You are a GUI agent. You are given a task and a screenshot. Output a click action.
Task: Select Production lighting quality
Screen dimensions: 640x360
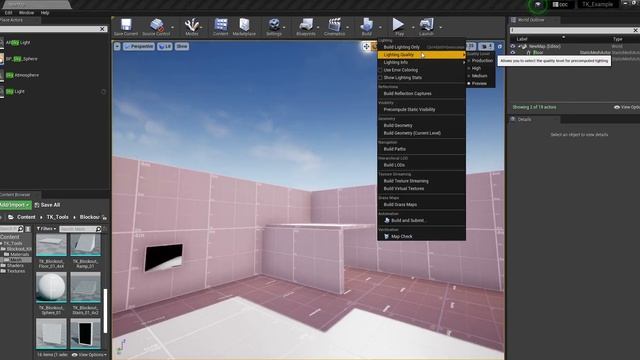coord(480,60)
